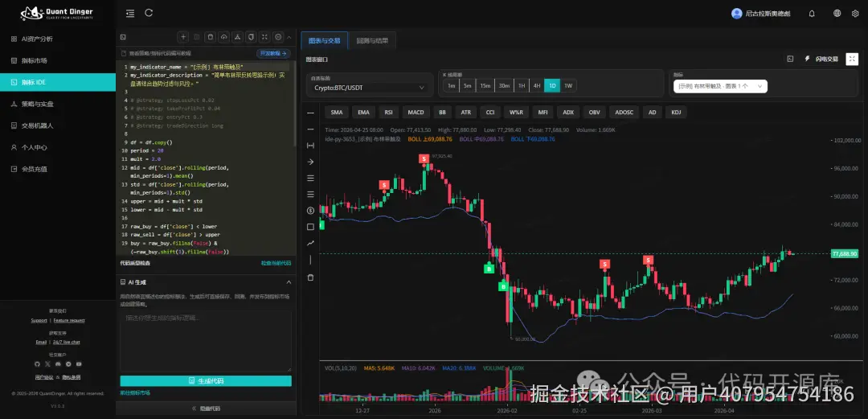Click the refresh icon in top bar
The height and width of the screenshot is (419, 868).
(x=149, y=13)
